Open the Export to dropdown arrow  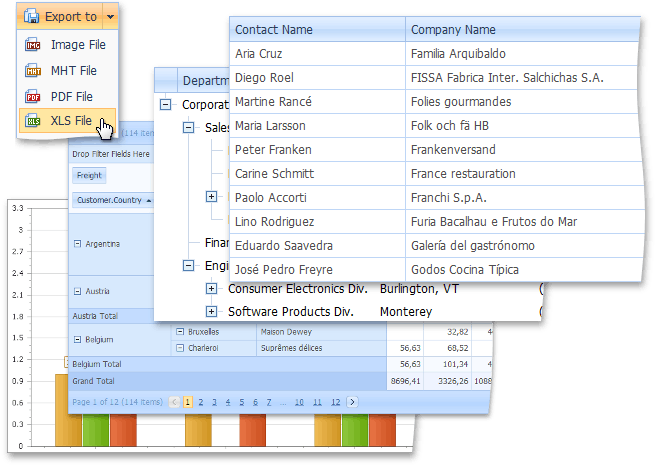point(110,17)
